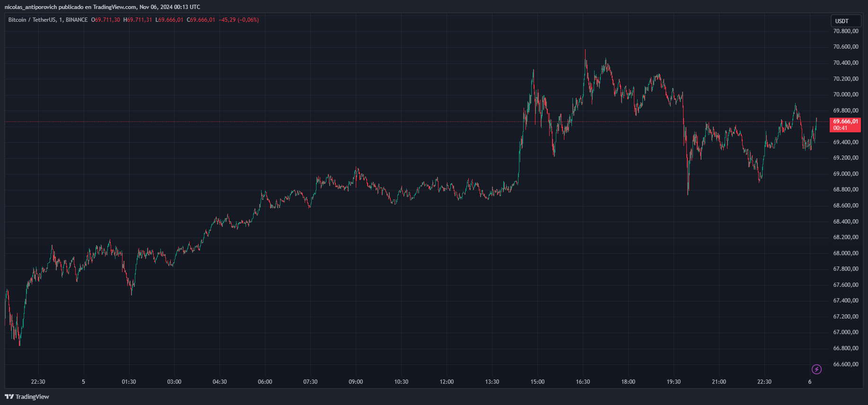Image resolution: width=868 pixels, height=405 pixels.
Task: Click the day 6 marker on time axis
Action: pyautogui.click(x=810, y=382)
